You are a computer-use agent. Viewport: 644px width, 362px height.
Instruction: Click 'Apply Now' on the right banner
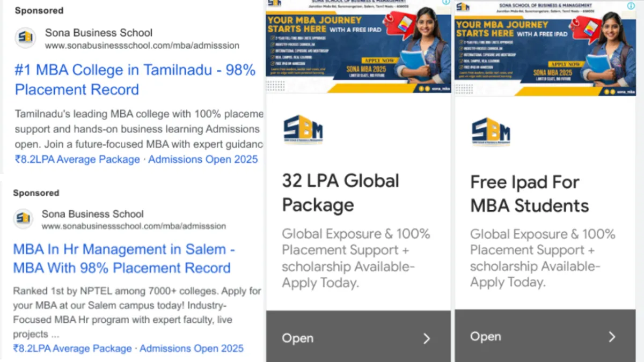pyautogui.click(x=566, y=64)
